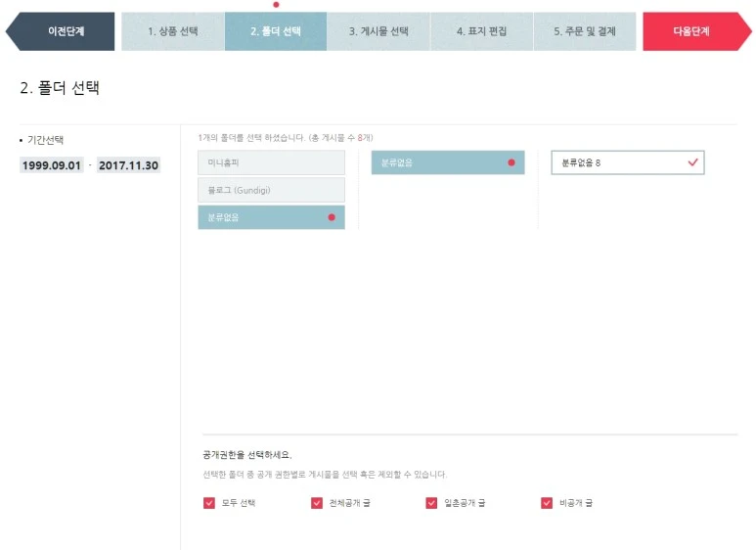
Task: Proceed with the 다음단계 button
Action: tap(696, 31)
